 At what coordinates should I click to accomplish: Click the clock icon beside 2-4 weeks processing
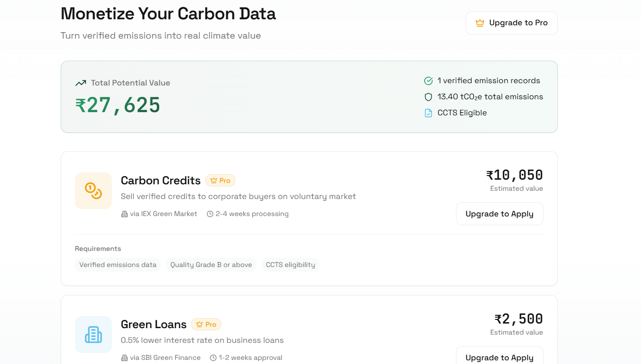pos(210,214)
